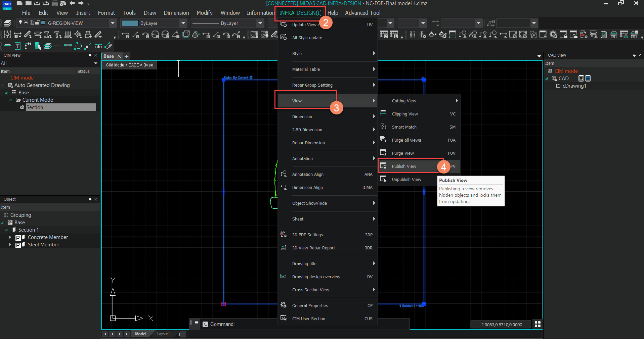Select Publish View menu item
The width and height of the screenshot is (644, 339).
[x=419, y=166]
